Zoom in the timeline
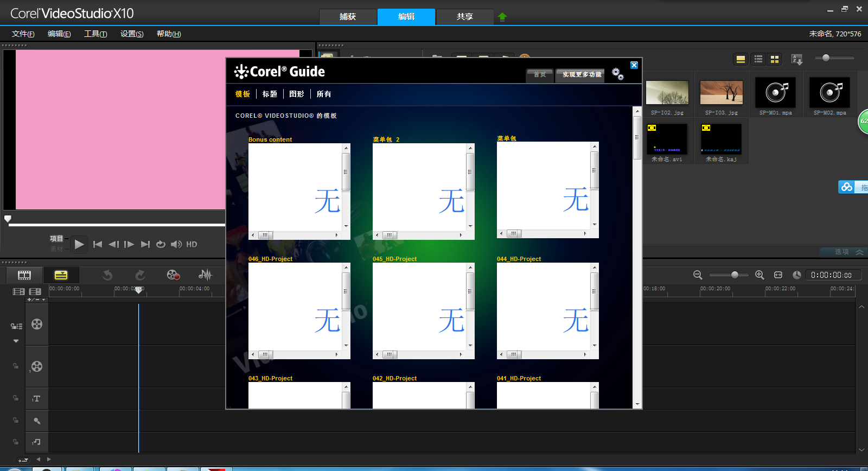 click(759, 275)
